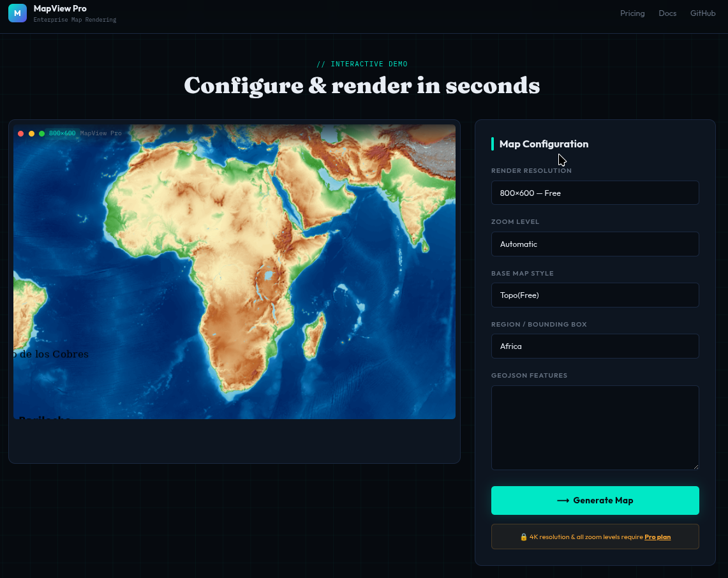
Task: Focus the Region / Bounding Box field
Action: 595,346
